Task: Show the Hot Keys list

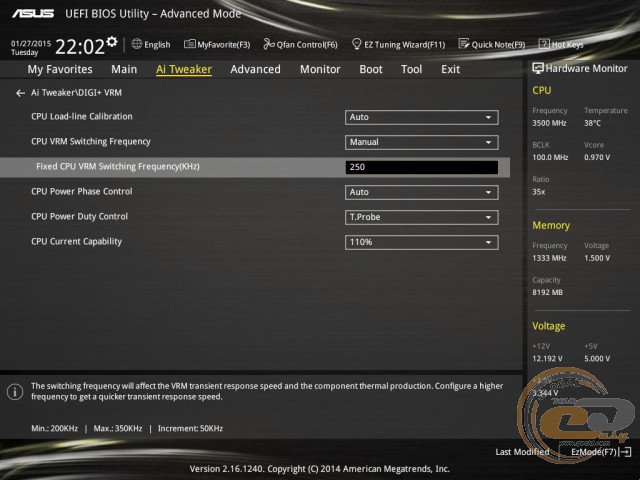Action: click(561, 44)
